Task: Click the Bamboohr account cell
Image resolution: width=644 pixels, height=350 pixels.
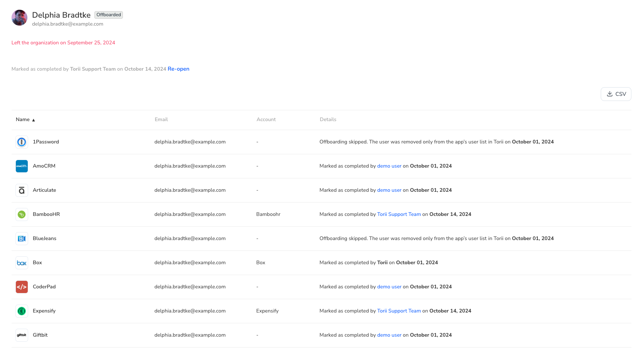Action: (268, 214)
